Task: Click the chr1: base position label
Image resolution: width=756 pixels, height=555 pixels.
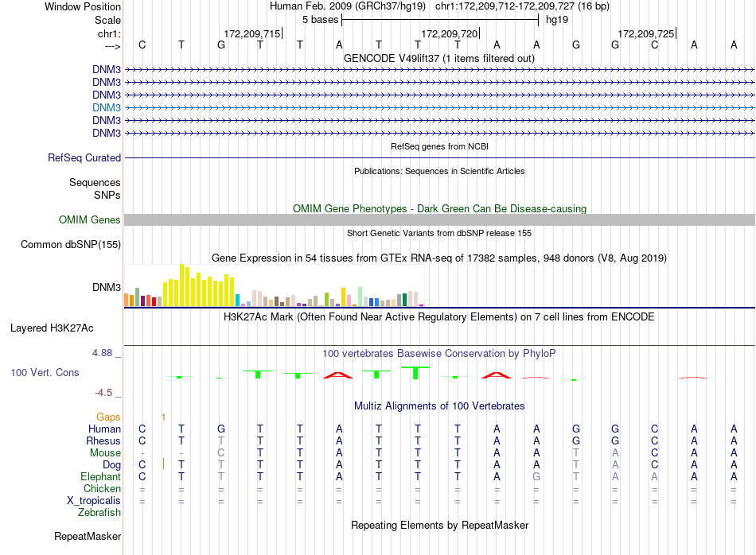Action: click(109, 33)
